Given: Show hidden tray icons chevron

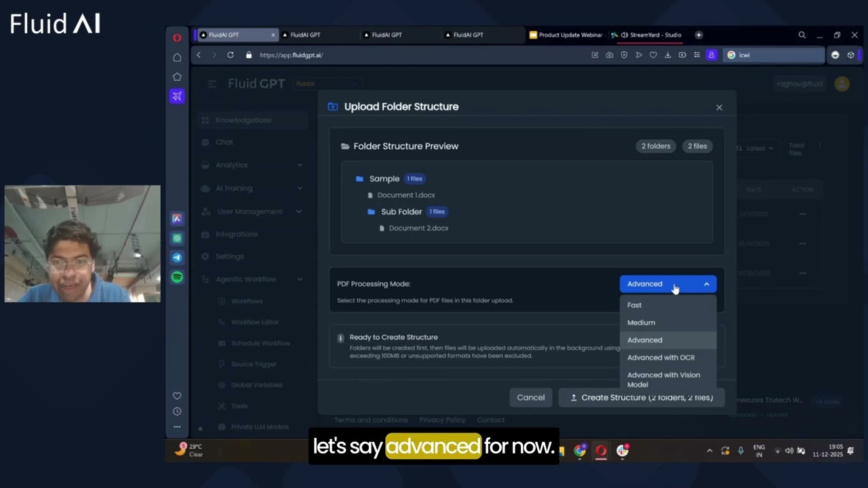Looking at the screenshot, I should click(x=709, y=451).
